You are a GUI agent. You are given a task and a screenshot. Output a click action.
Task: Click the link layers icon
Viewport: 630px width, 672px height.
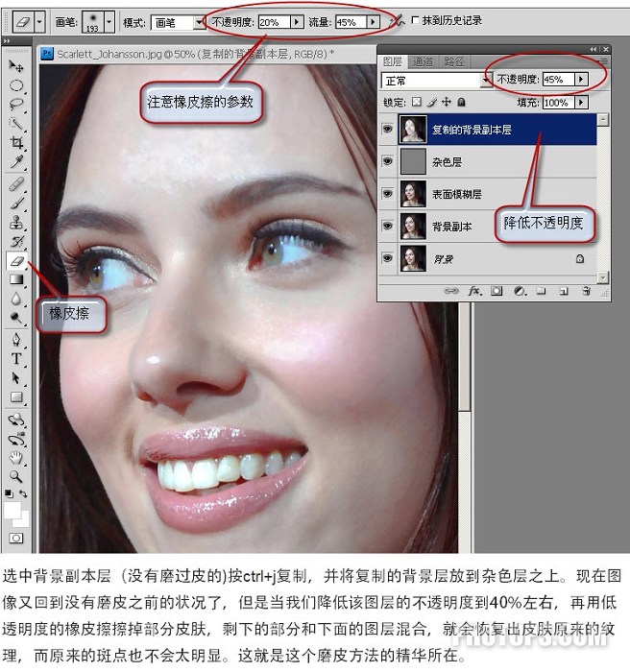451,291
